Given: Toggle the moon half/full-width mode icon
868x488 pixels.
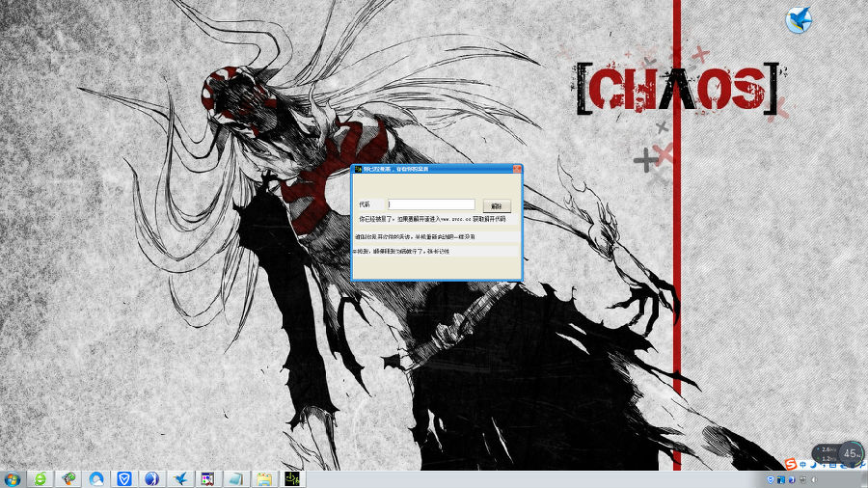Looking at the screenshot, I should point(813,465).
